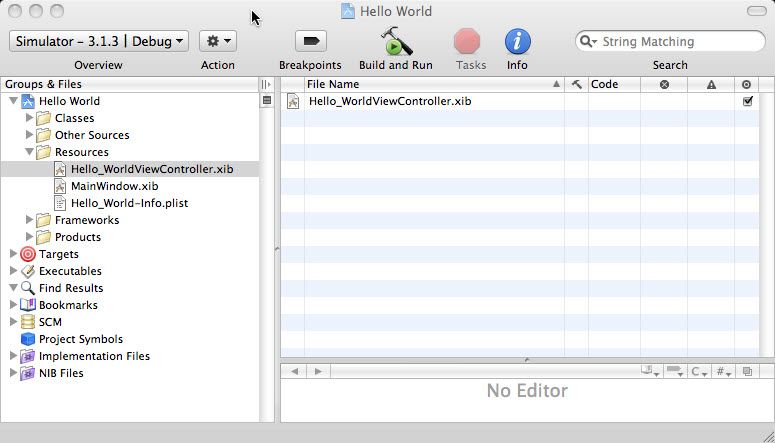Expand the Frameworks folder
The height and width of the screenshot is (443, 775).
(30, 220)
